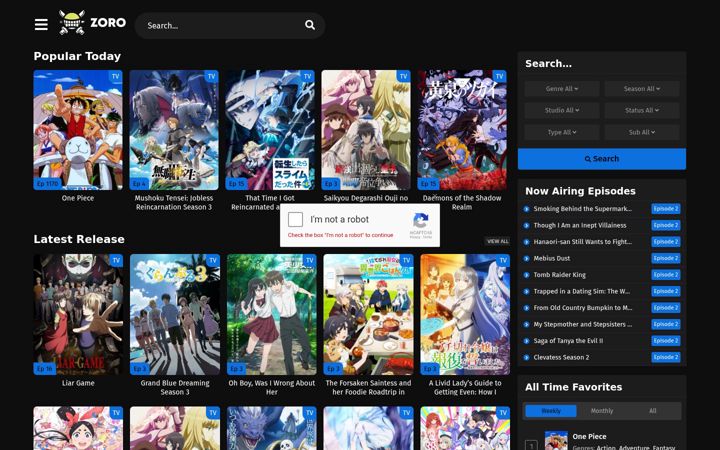
Task: Open the One Piece poster thumbnail
Action: tap(78, 130)
